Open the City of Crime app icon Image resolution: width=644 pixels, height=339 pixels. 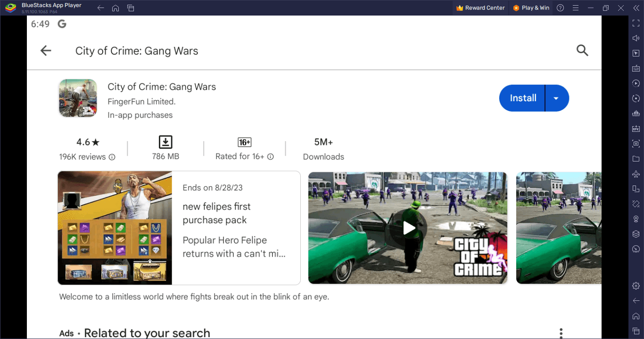(78, 98)
